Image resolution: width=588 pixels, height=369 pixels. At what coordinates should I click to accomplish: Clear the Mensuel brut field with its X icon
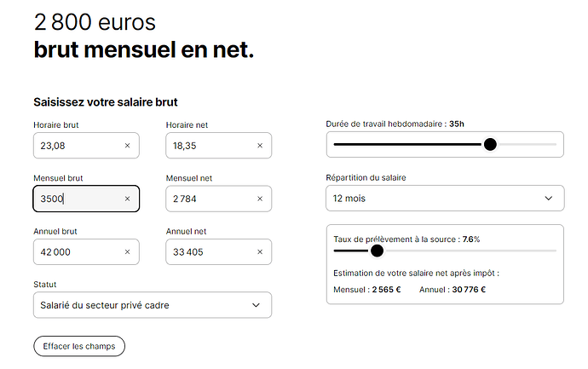[x=128, y=199]
